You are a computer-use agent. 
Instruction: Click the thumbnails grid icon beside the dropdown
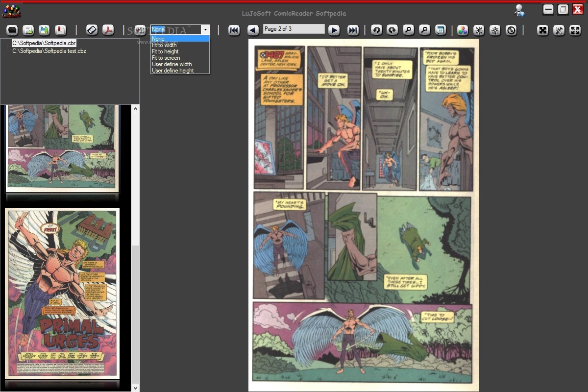[x=140, y=30]
